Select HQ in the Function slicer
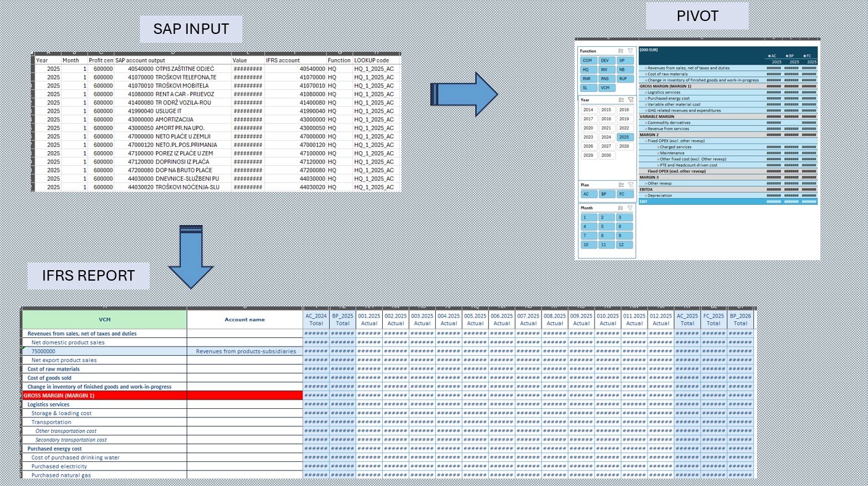868x486 pixels. pyautogui.click(x=588, y=70)
